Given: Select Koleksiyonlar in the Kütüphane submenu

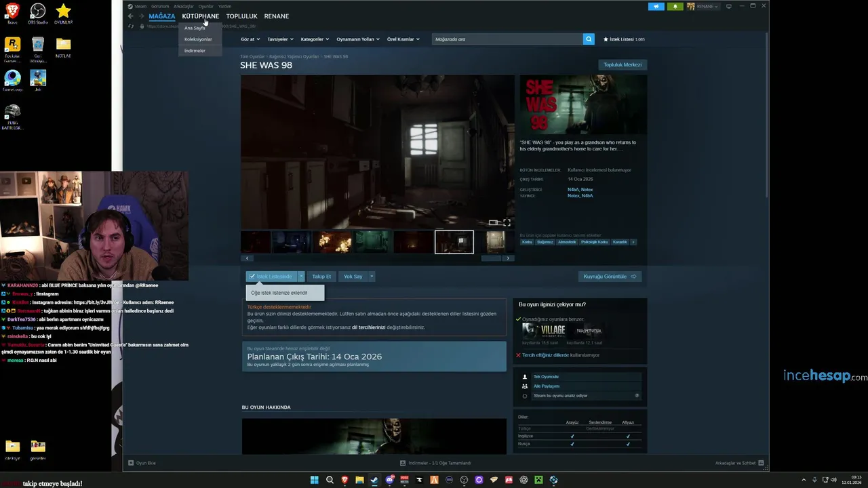Looking at the screenshot, I should click(x=198, y=39).
